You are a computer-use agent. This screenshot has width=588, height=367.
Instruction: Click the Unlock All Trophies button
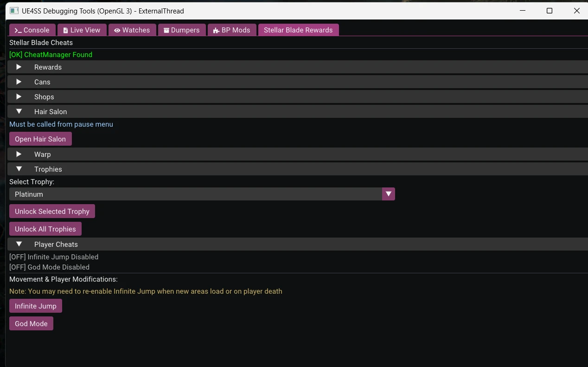click(x=45, y=228)
